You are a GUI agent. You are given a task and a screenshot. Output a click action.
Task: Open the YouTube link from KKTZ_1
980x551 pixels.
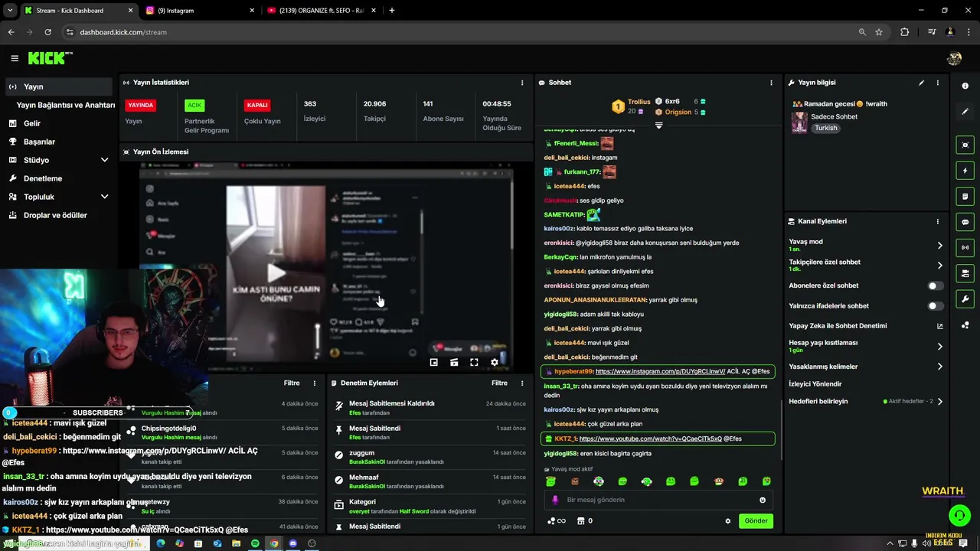click(651, 439)
